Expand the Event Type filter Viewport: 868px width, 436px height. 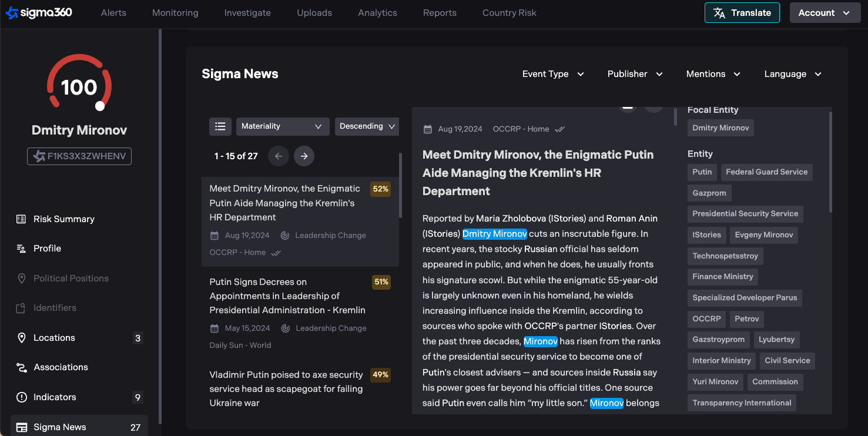click(553, 74)
